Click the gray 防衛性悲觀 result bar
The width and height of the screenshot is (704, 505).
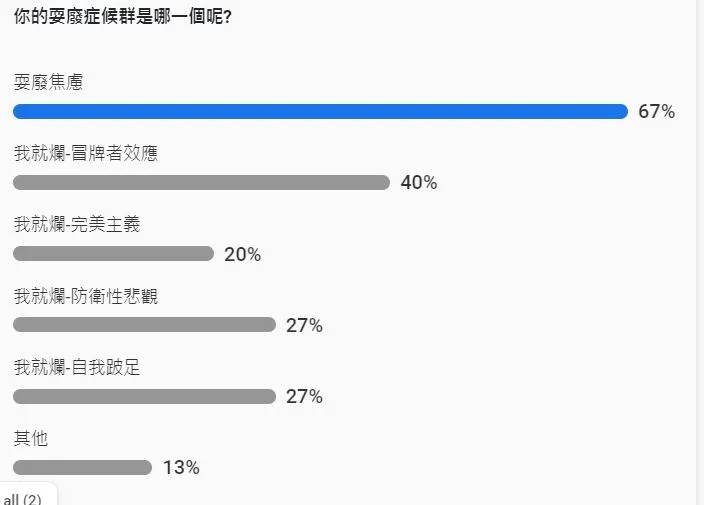tap(144, 325)
